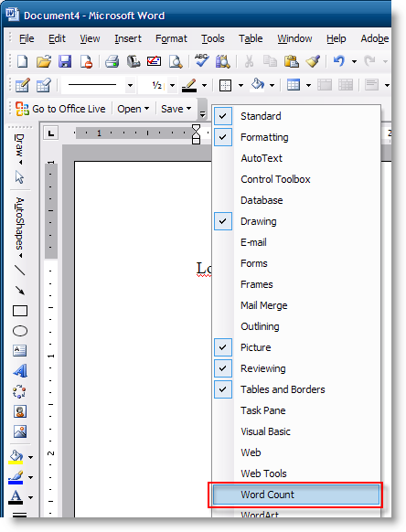Viewport: 406px width, 532px height.
Task: Open the View menu
Action: coord(90,38)
